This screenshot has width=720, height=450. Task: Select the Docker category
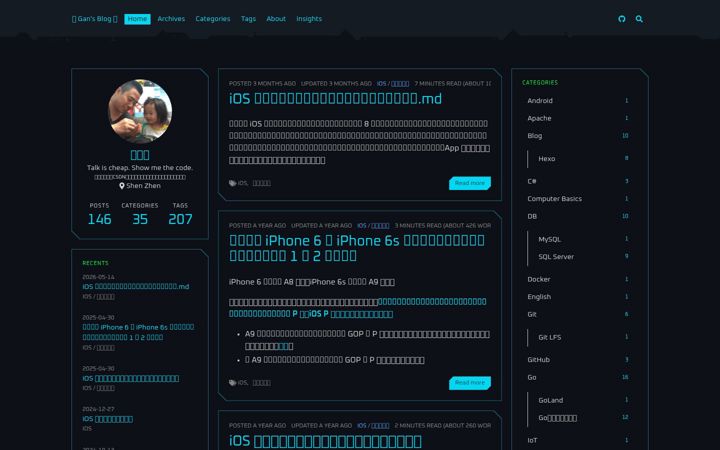coord(579,279)
